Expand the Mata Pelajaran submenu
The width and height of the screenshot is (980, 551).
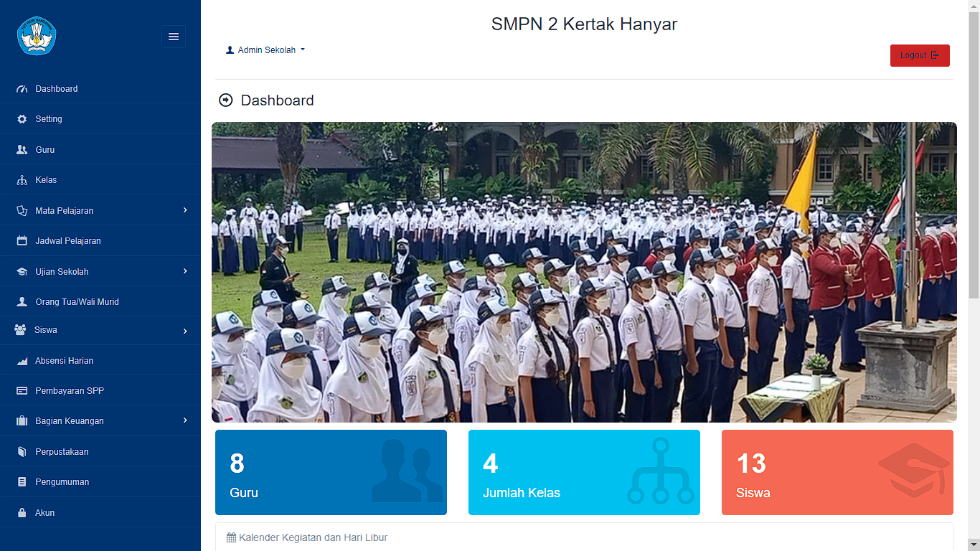coord(187,210)
